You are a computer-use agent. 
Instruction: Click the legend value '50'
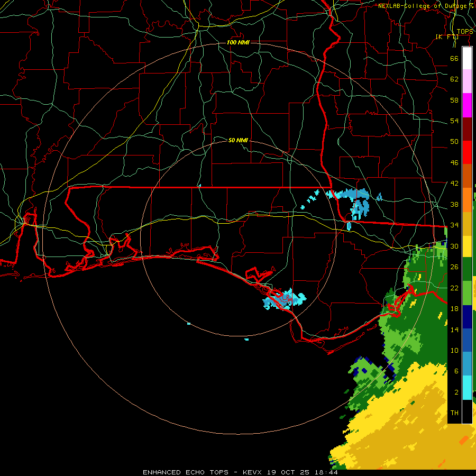click(454, 141)
